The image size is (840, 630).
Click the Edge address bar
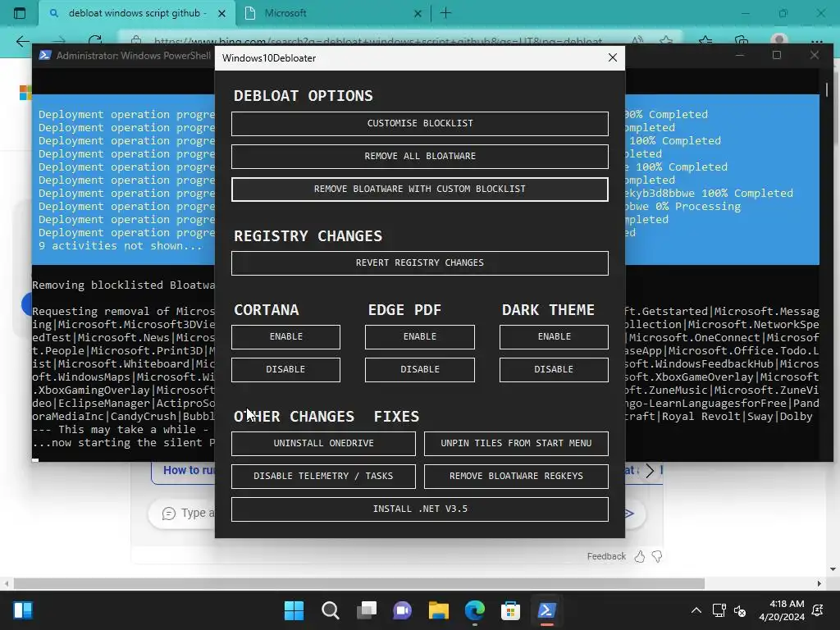tap(377, 41)
